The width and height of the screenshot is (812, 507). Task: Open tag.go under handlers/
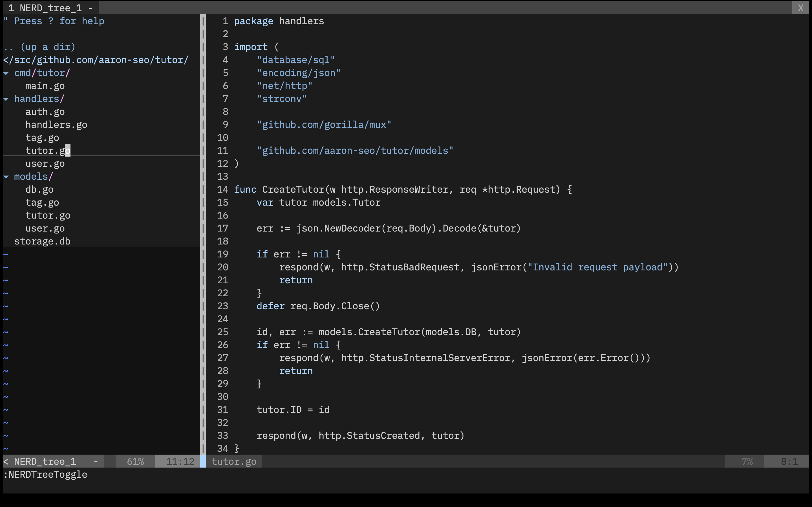coord(42,137)
